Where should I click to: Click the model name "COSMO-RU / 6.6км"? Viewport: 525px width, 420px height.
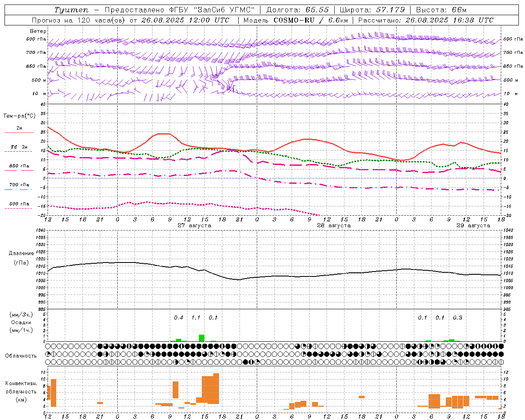coord(310,20)
